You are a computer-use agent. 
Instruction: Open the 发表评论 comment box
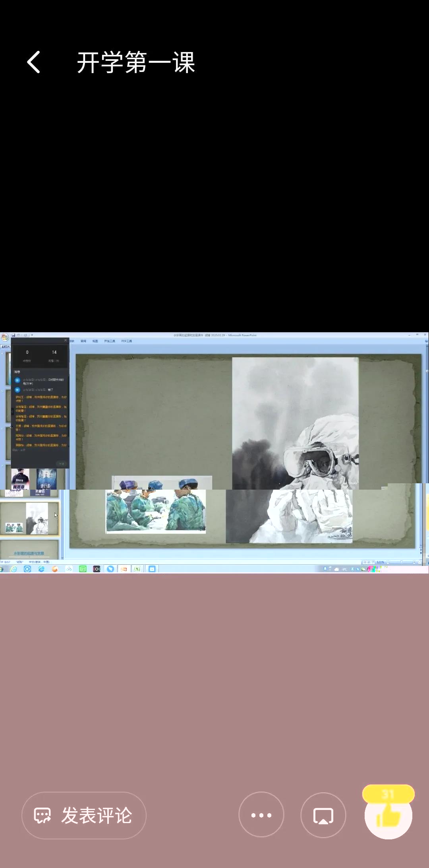[84, 815]
